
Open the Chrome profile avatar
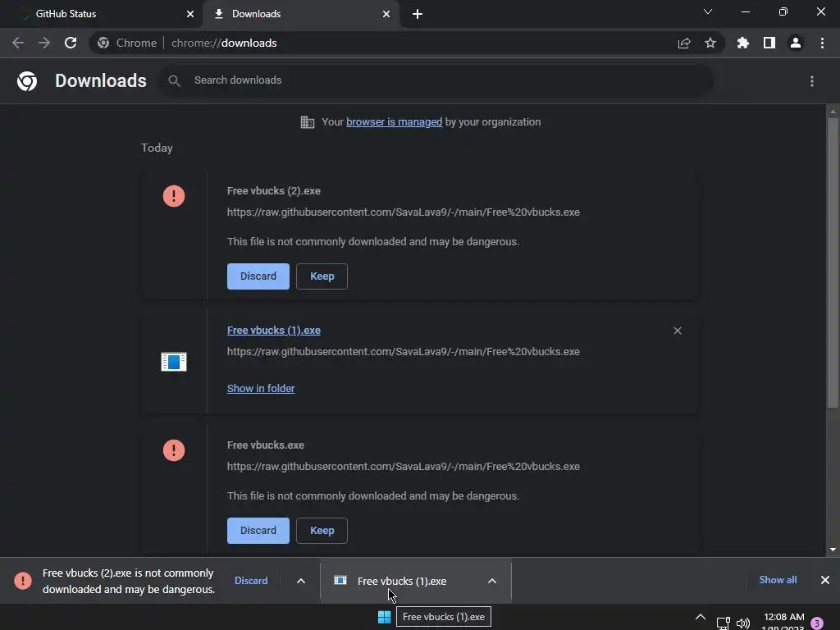pyautogui.click(x=796, y=43)
